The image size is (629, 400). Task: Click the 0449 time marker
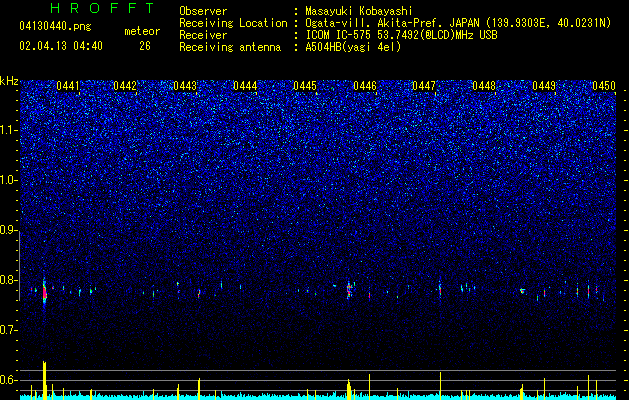pos(544,86)
